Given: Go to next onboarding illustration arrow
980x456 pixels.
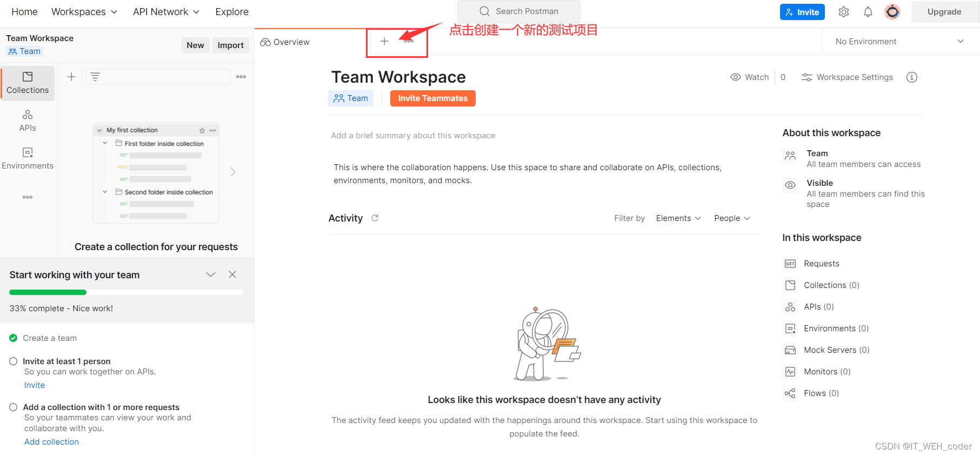Looking at the screenshot, I should tap(233, 172).
